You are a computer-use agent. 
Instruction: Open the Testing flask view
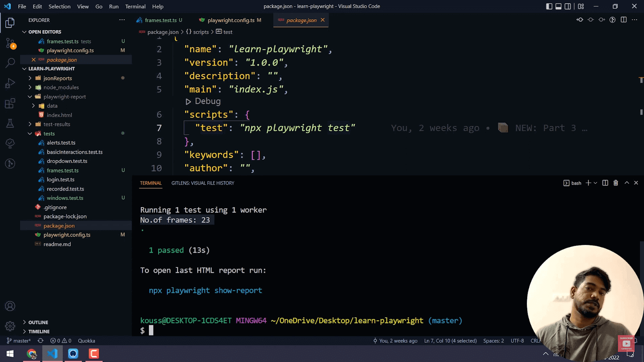click(10, 123)
